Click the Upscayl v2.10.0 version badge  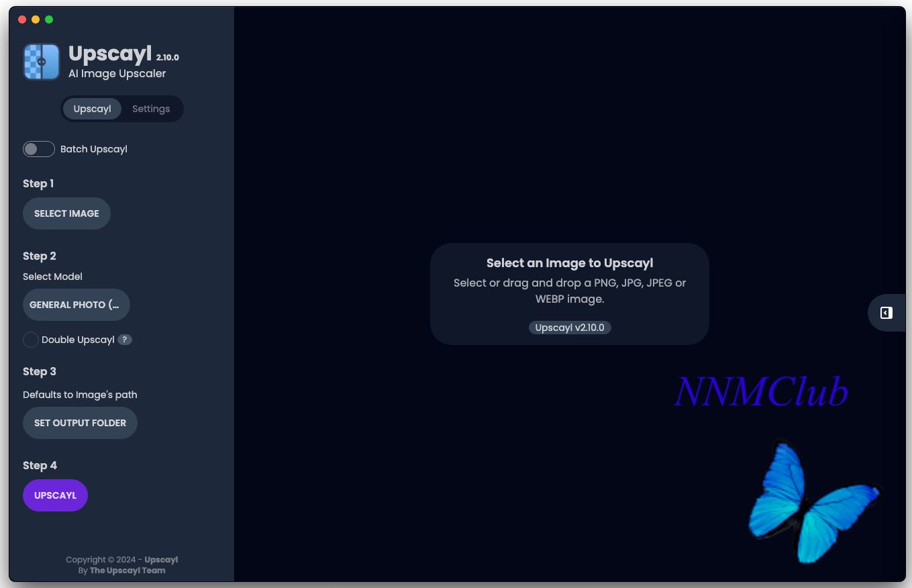pyautogui.click(x=570, y=328)
